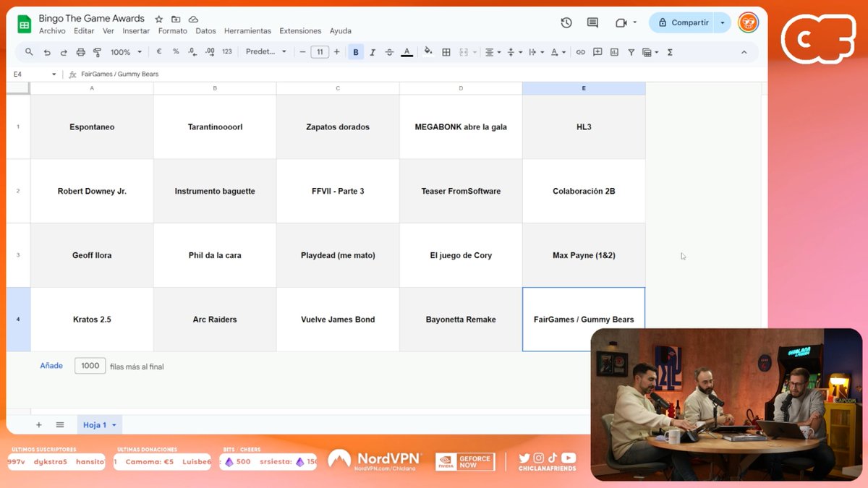Toggle strikethrough formatting
Image resolution: width=868 pixels, height=488 pixels.
389,52
